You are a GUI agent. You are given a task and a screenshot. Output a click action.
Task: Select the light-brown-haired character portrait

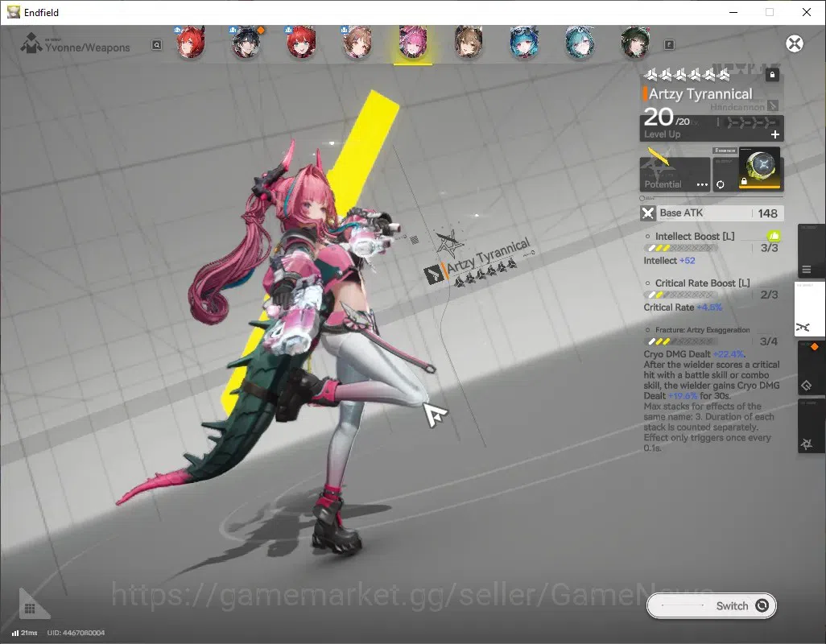tap(469, 42)
